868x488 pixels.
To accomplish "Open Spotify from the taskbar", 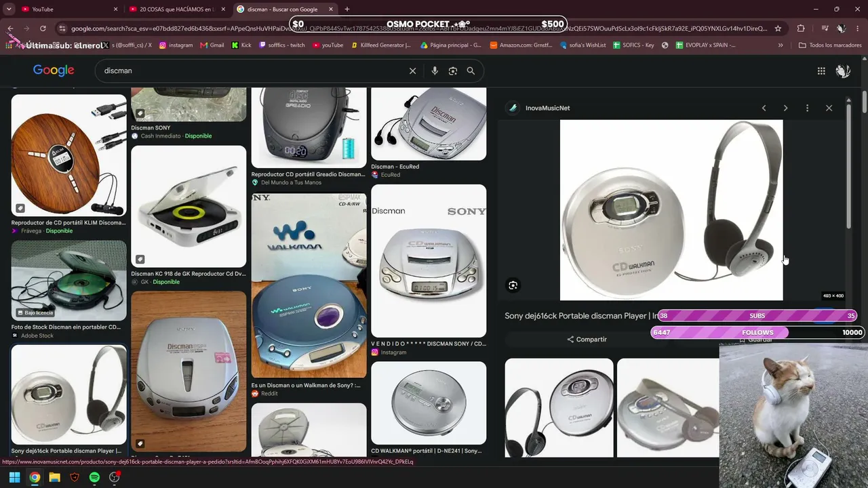I will [x=94, y=477].
